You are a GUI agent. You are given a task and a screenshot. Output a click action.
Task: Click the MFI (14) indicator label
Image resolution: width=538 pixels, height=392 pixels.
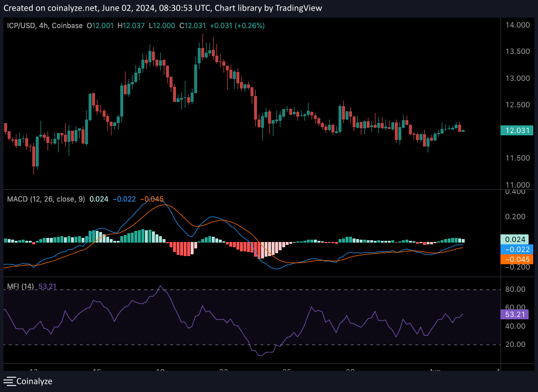tap(20, 287)
